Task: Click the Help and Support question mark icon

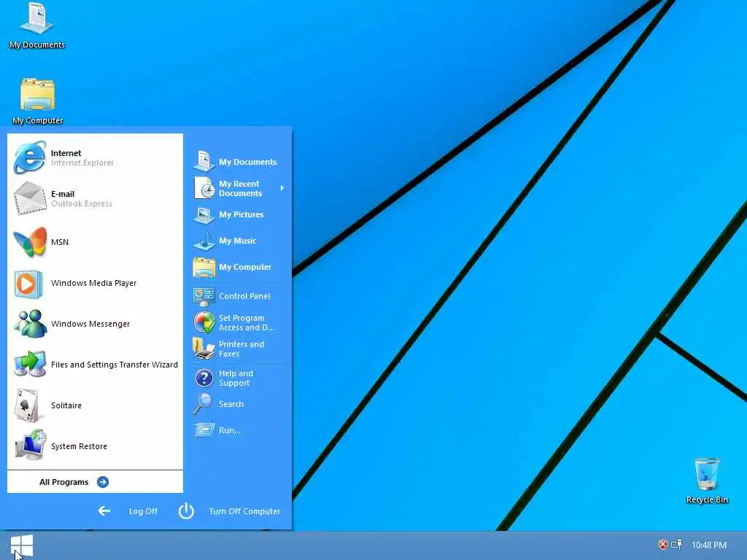Action: pos(204,378)
